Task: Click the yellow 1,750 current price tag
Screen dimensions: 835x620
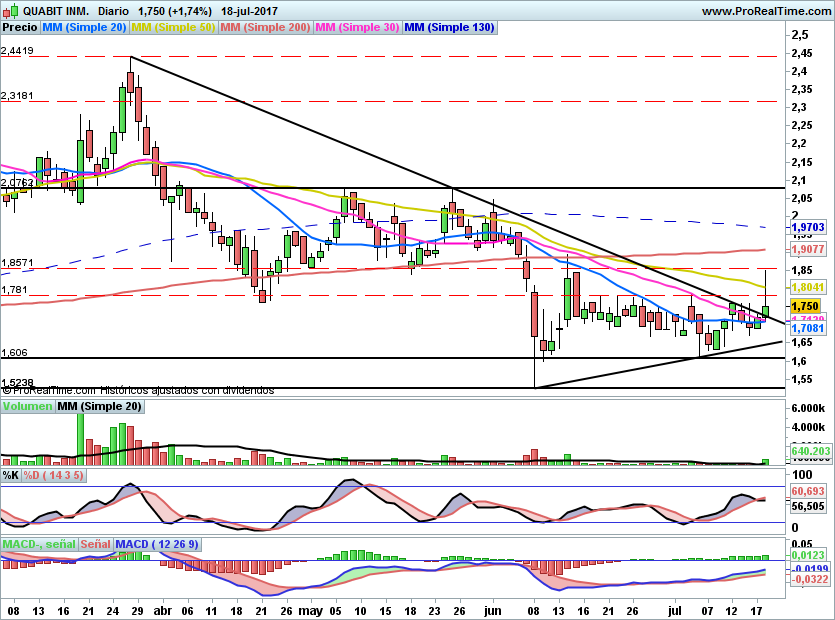Action: [x=805, y=306]
